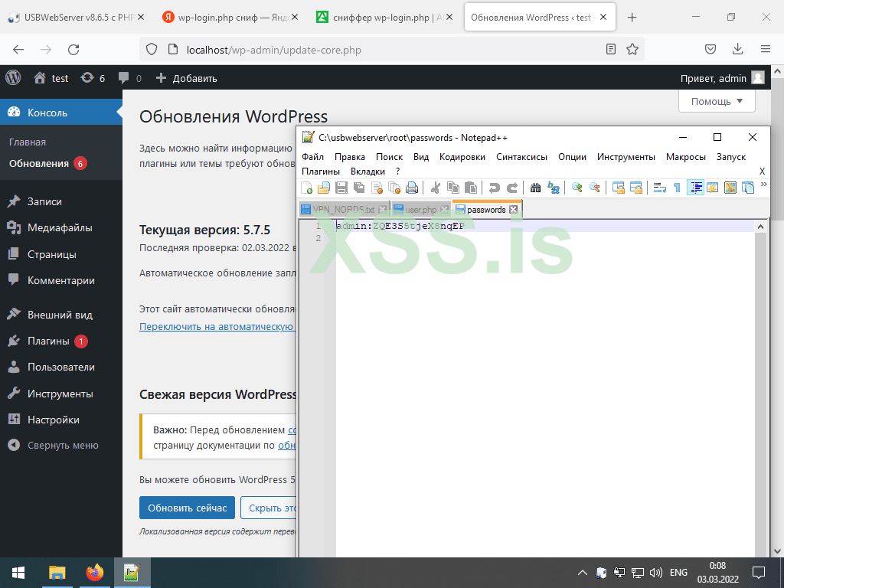Click user-defined language icon in Notepad++

click(x=713, y=188)
